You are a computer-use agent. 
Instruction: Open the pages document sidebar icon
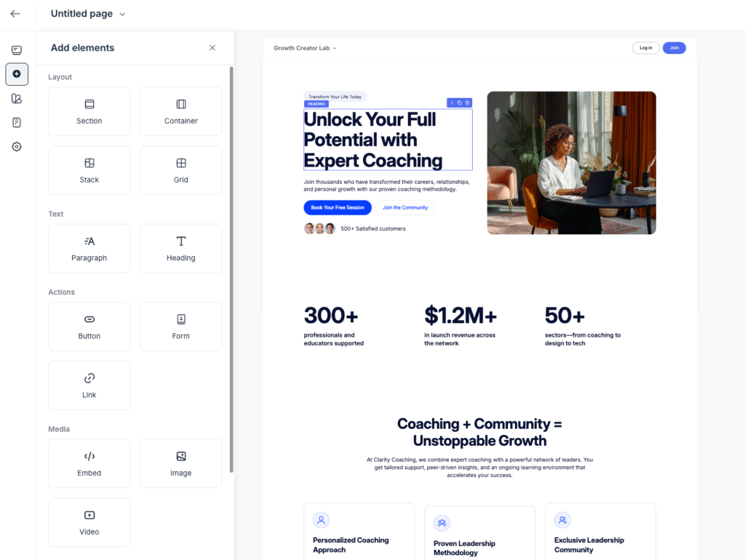17,122
